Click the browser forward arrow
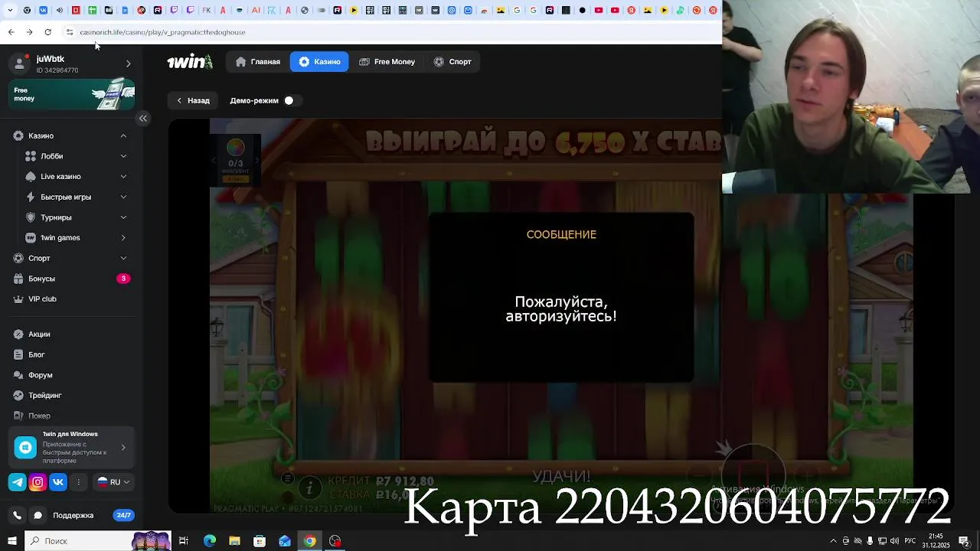980x551 pixels. pos(29,32)
